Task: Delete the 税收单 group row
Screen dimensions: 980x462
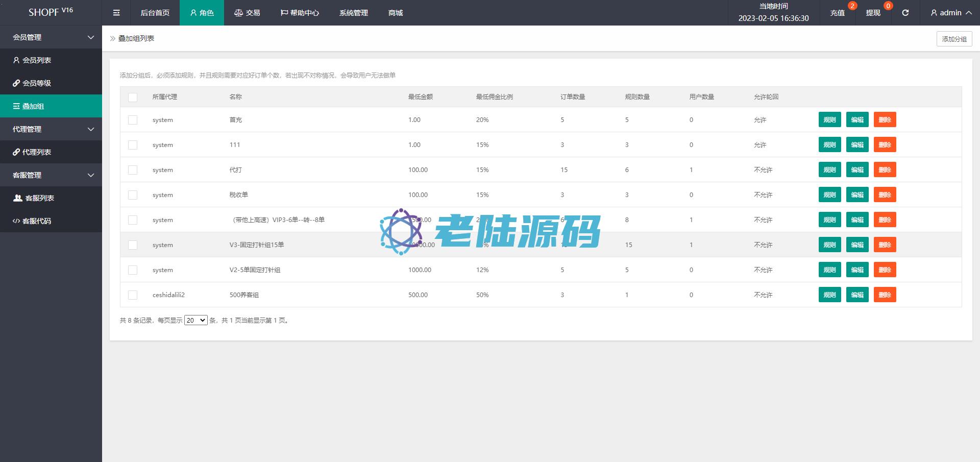Action: [885, 195]
